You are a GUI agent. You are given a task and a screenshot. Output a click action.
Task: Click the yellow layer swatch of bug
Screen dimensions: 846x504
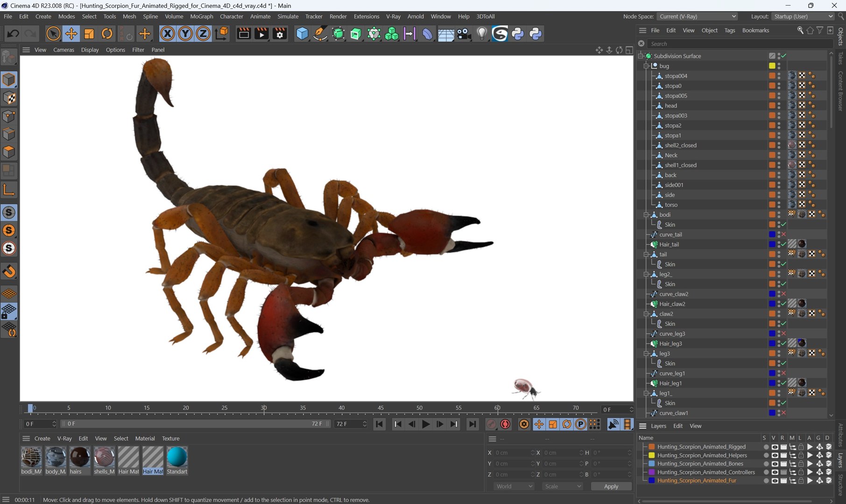[772, 66]
